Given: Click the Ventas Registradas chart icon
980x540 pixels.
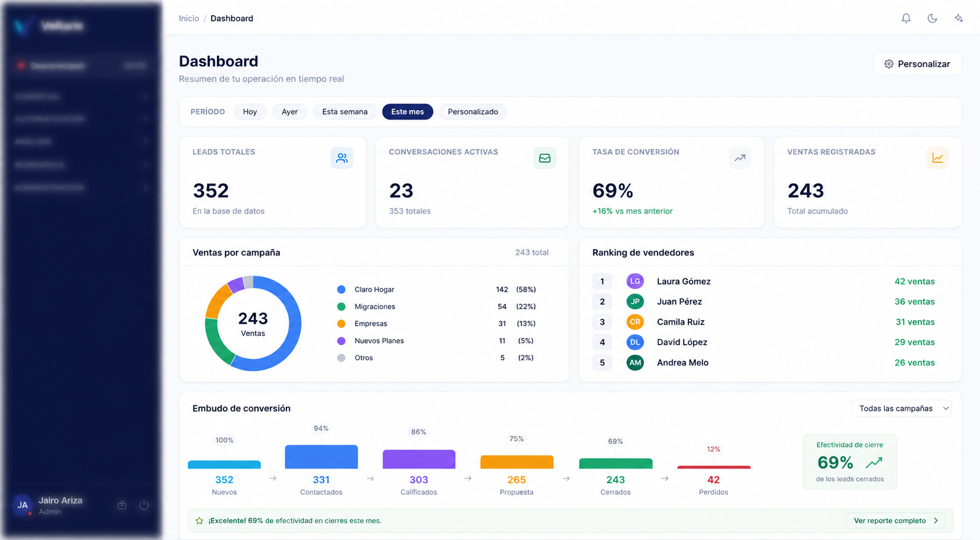Looking at the screenshot, I should [938, 158].
